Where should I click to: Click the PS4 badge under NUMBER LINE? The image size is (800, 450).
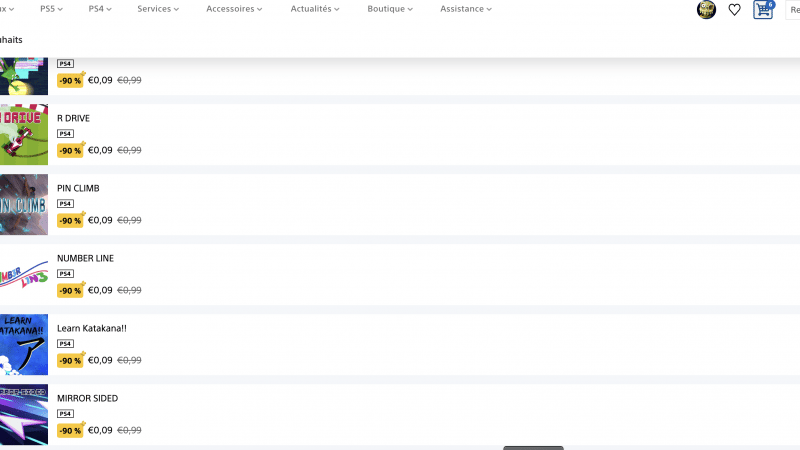(65, 273)
